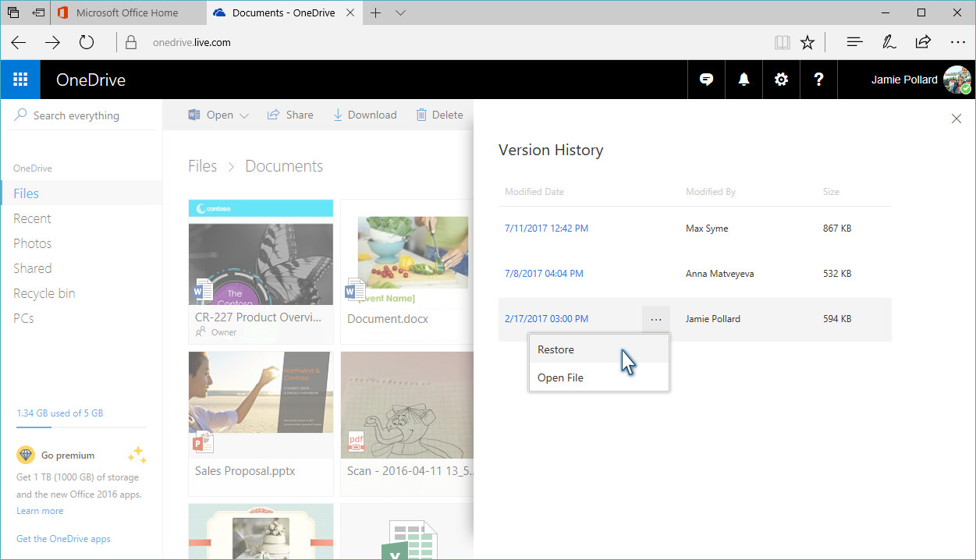Delete the selected file

[x=439, y=114]
